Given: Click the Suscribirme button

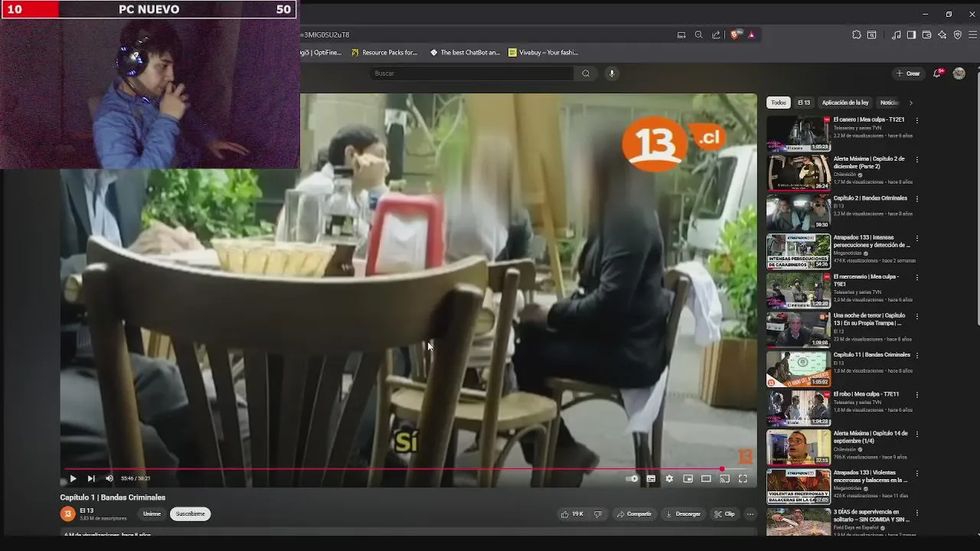Looking at the screenshot, I should pos(191,514).
